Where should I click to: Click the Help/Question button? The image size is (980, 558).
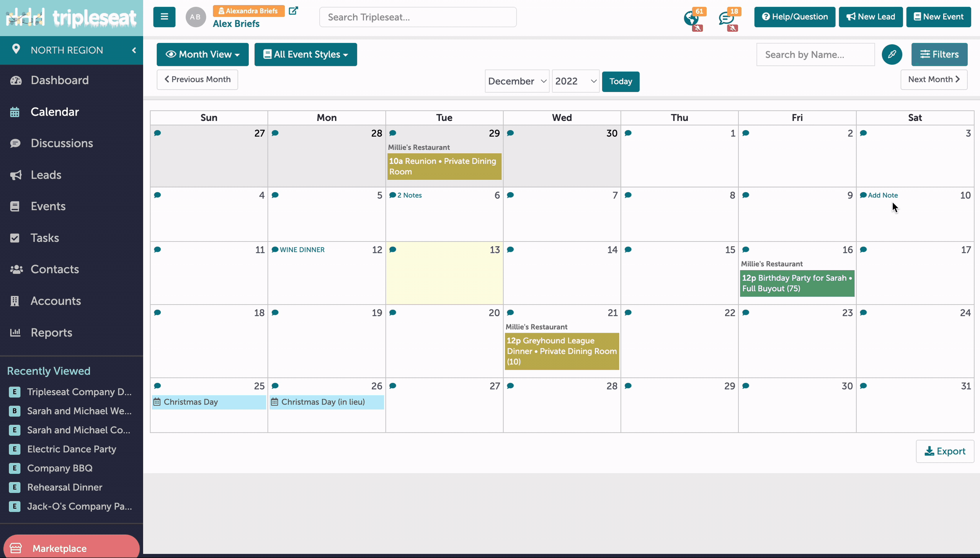794,17
